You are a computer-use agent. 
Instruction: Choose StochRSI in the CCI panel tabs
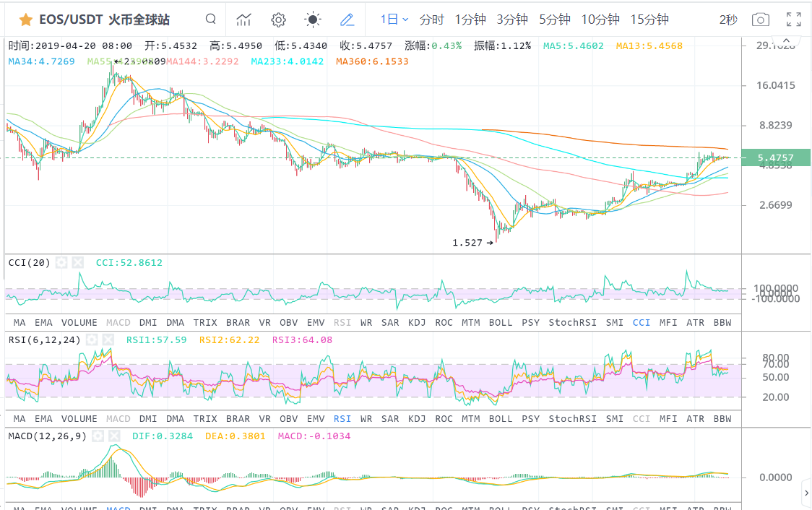pyautogui.click(x=572, y=322)
